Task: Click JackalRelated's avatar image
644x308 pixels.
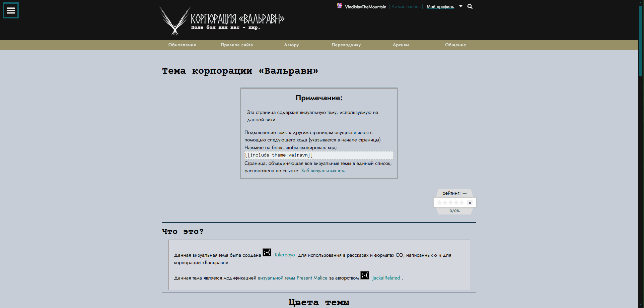Action: pyautogui.click(x=365, y=275)
